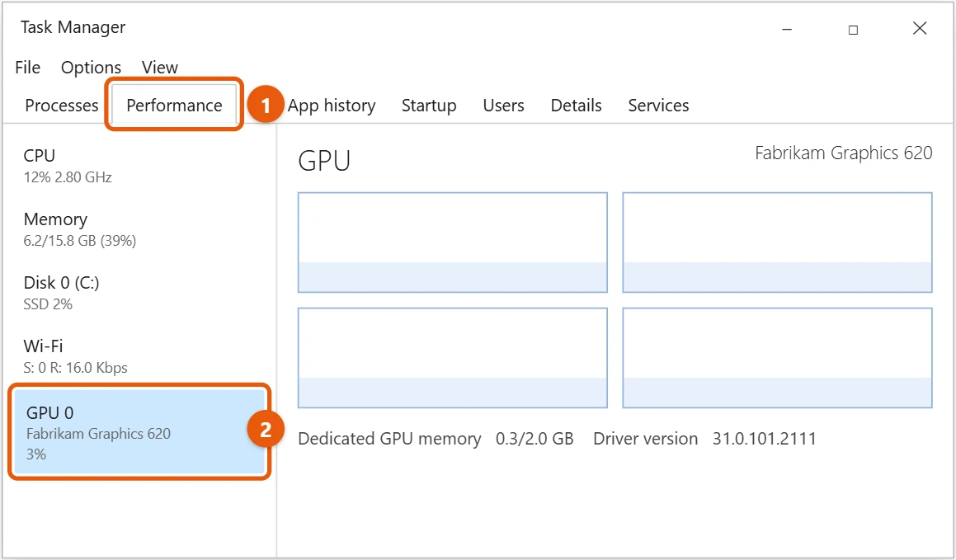Maximize the Task Manager window
This screenshot has width=956, height=560.
(x=853, y=29)
